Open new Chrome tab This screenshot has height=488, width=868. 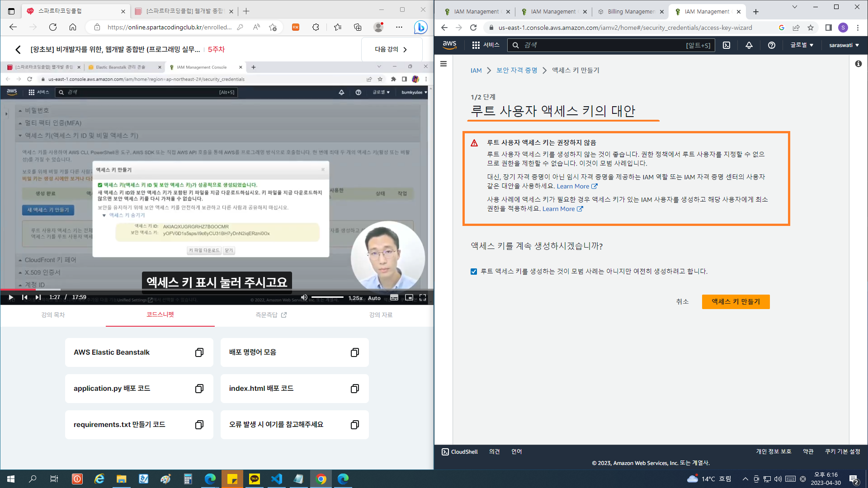coord(756,12)
